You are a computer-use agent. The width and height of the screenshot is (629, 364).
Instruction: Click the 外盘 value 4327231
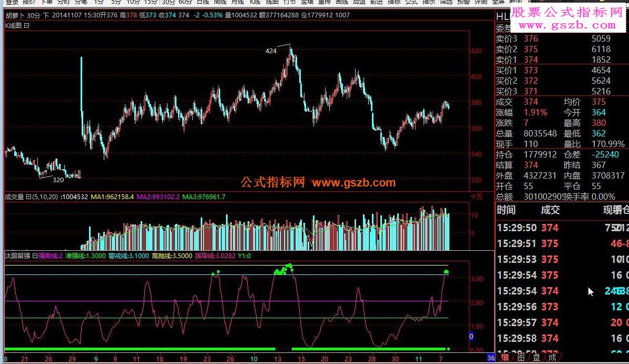pos(540,176)
